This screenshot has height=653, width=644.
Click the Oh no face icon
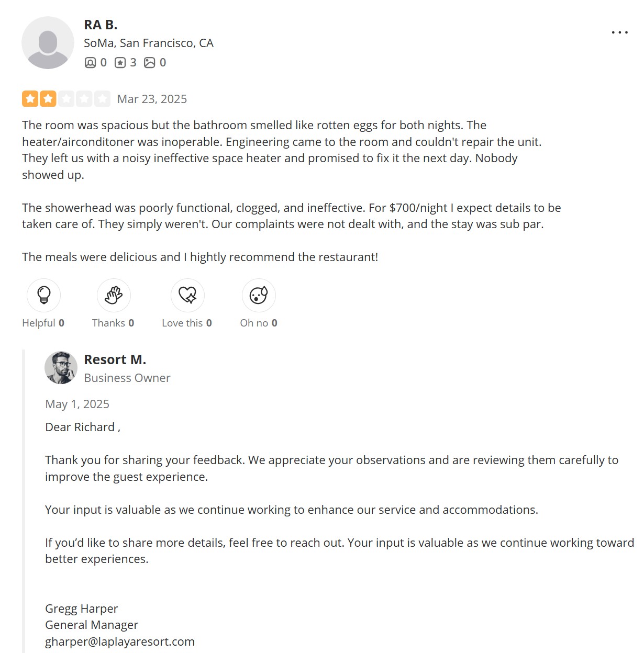pyautogui.click(x=259, y=295)
